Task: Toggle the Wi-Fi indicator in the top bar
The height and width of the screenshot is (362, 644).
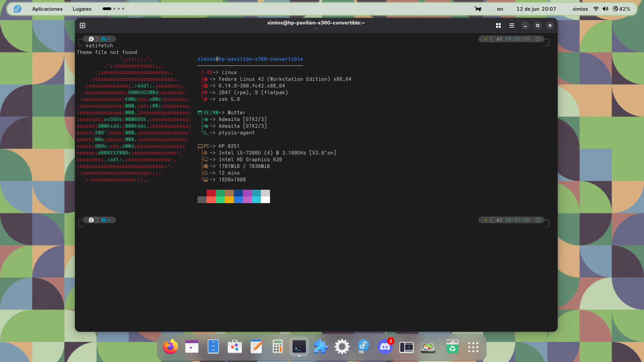Action: 596,9
